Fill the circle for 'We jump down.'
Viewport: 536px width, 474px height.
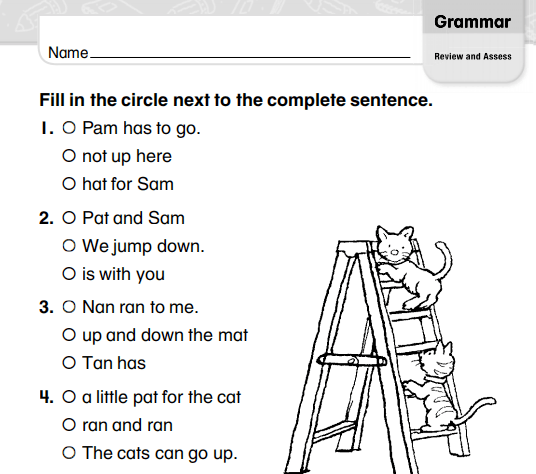[69, 246]
